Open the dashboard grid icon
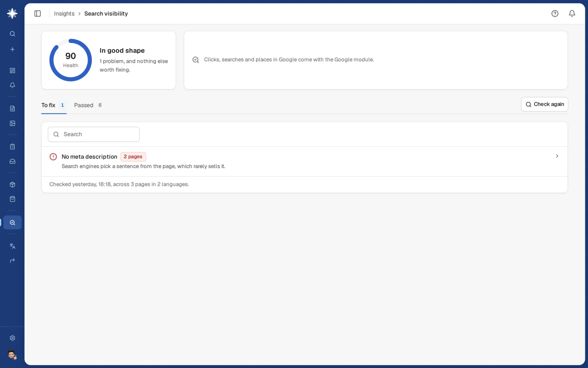The height and width of the screenshot is (368, 588). point(12,71)
